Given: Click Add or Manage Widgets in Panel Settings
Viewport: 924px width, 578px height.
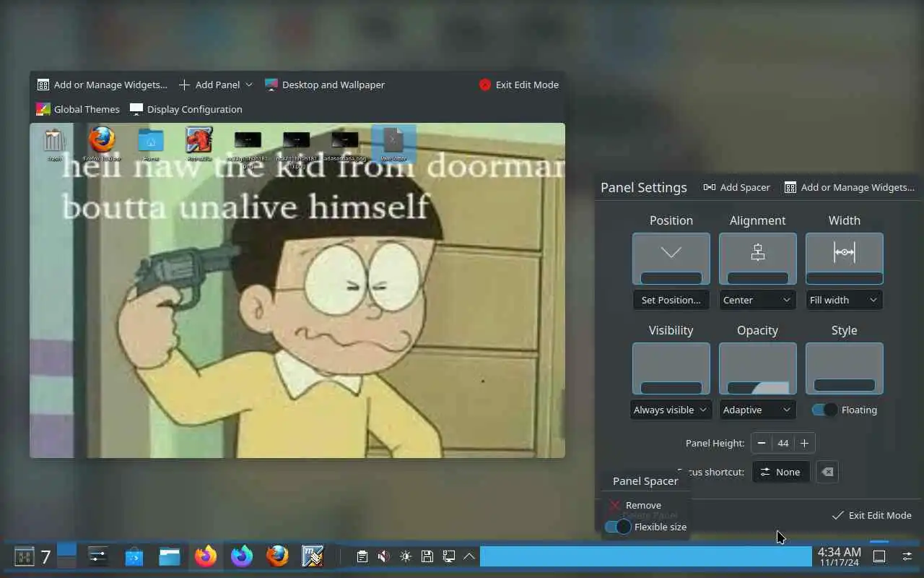Looking at the screenshot, I should click(850, 187).
